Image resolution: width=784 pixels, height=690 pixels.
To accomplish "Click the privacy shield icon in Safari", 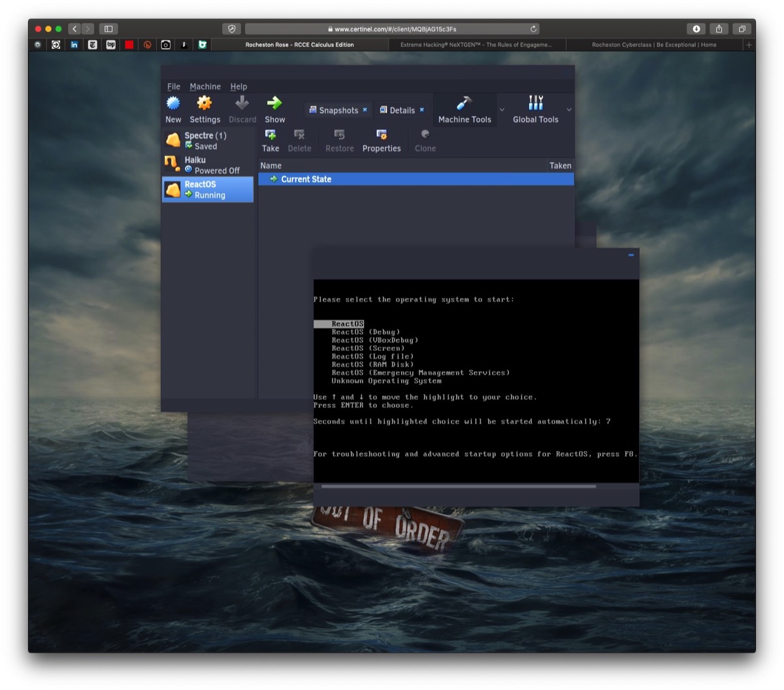I will tap(232, 29).
